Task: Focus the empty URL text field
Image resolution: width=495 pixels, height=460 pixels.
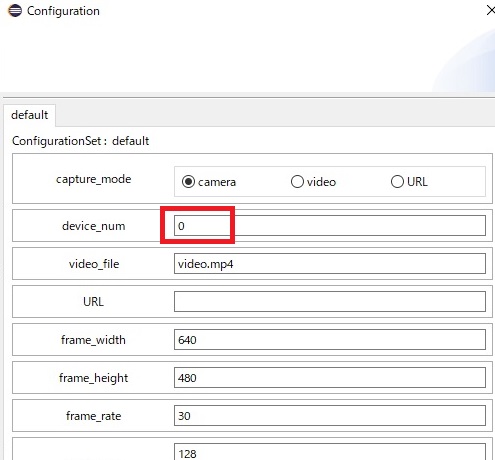Action: click(330, 302)
